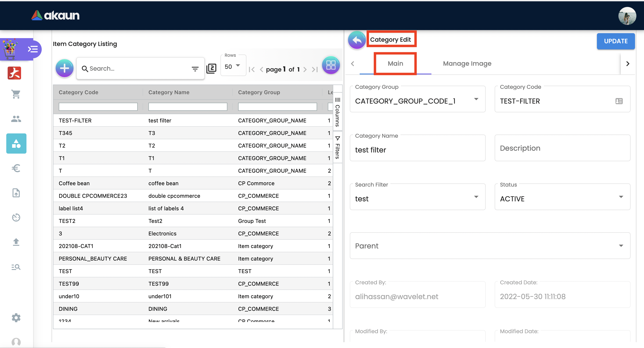Open the Rows per page dropdown
This screenshot has height=348, width=644.
(x=233, y=67)
